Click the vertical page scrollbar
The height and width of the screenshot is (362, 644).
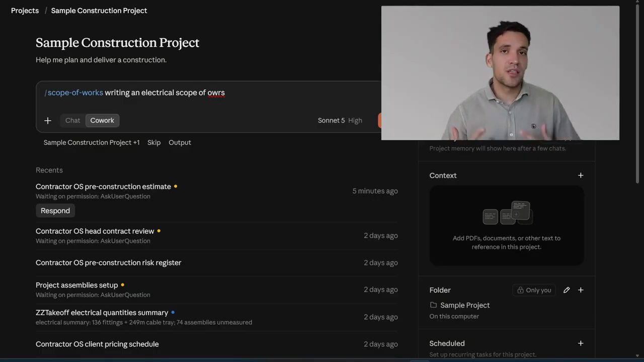coord(638,93)
